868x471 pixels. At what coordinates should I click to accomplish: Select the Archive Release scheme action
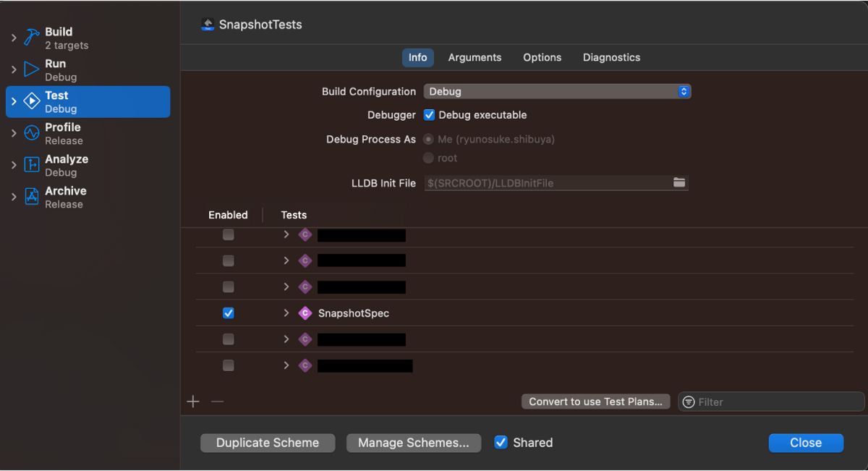[x=88, y=197]
